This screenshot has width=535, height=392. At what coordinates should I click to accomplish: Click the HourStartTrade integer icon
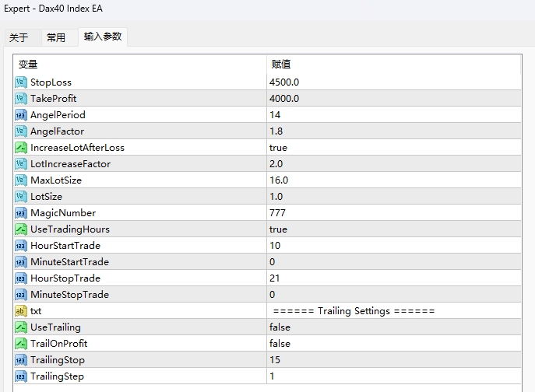21,246
